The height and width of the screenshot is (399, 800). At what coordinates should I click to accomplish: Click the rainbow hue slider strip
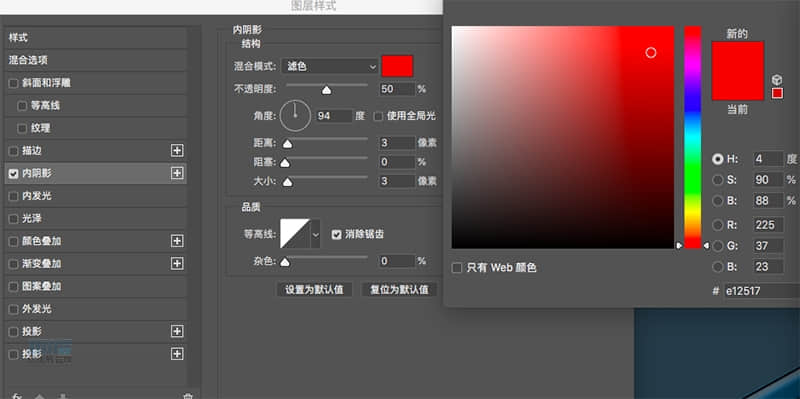point(693,137)
